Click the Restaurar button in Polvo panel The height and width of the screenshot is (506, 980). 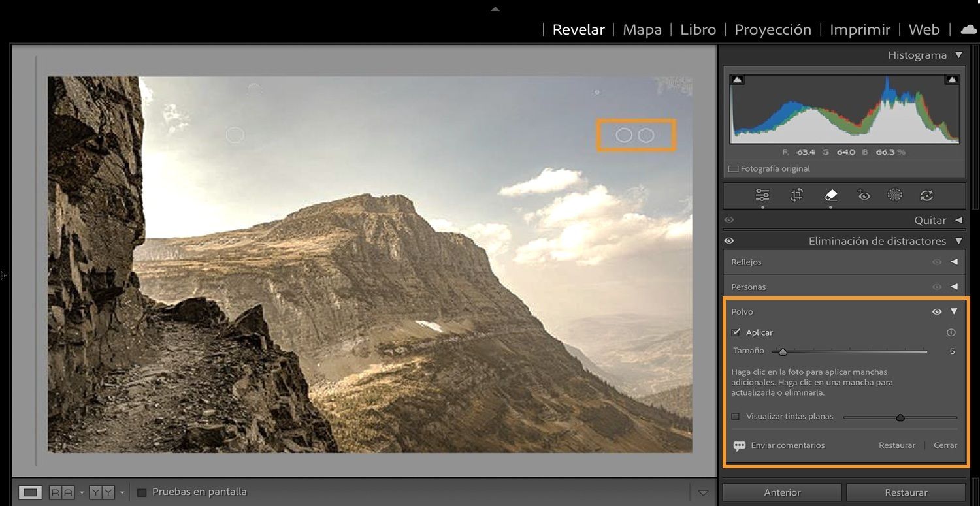point(896,445)
